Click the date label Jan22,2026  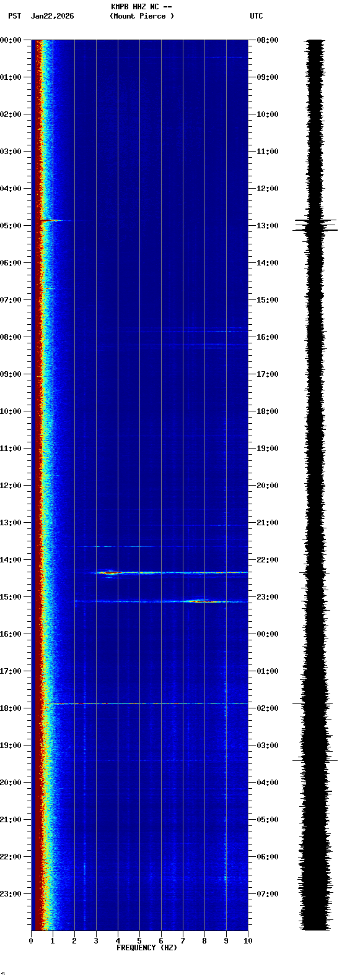pos(52,16)
